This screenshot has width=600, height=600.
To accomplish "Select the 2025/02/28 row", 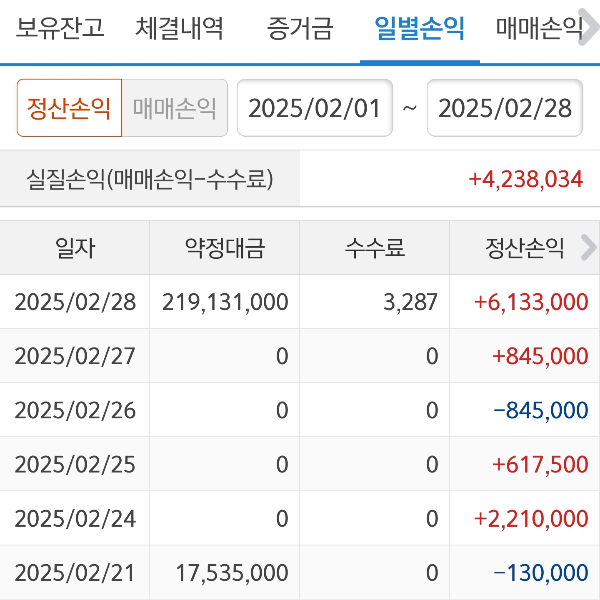I will [75, 302].
